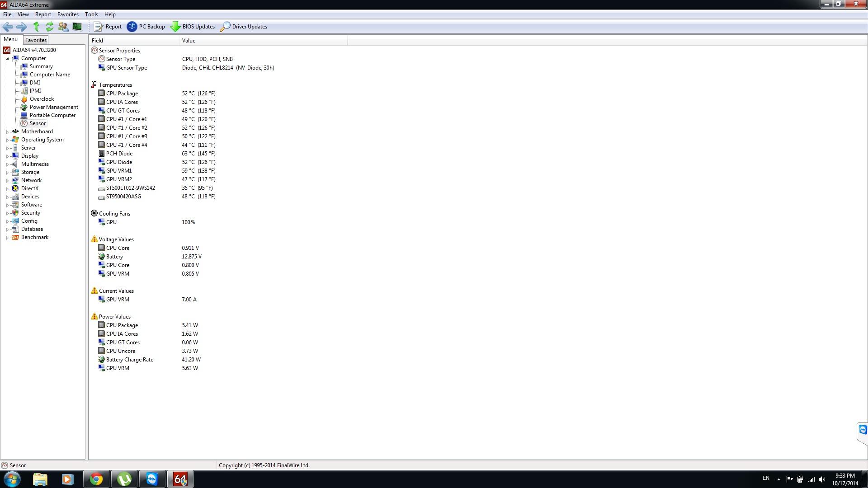The width and height of the screenshot is (868, 488).
Task: Open Chrome from the taskbar
Action: [x=96, y=479]
